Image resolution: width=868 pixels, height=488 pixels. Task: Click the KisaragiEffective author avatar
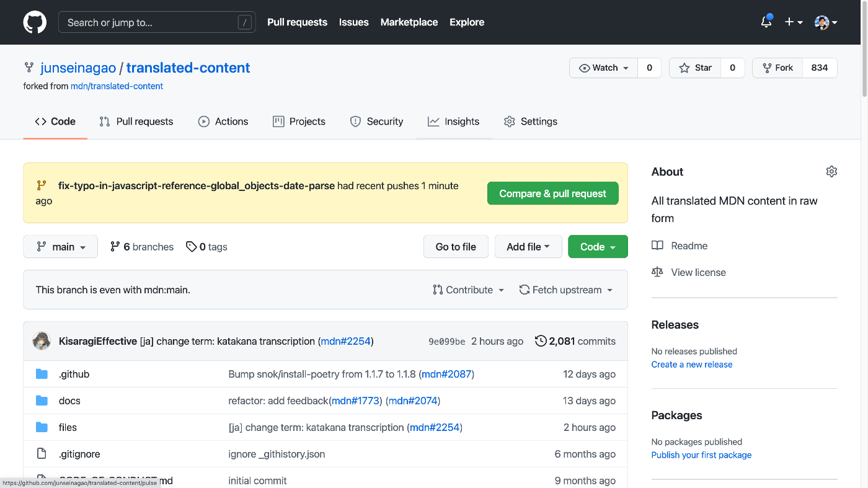pos(42,341)
